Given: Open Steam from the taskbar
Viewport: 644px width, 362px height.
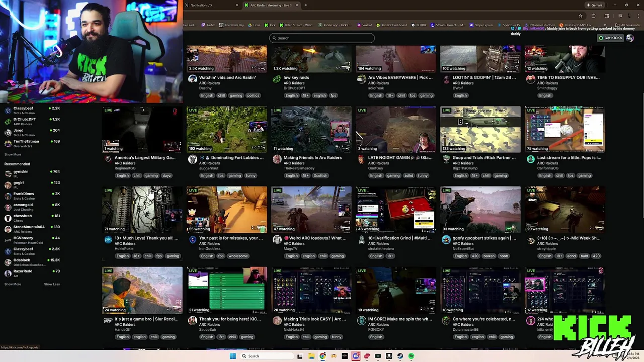Looking at the screenshot, I should 400,356.
